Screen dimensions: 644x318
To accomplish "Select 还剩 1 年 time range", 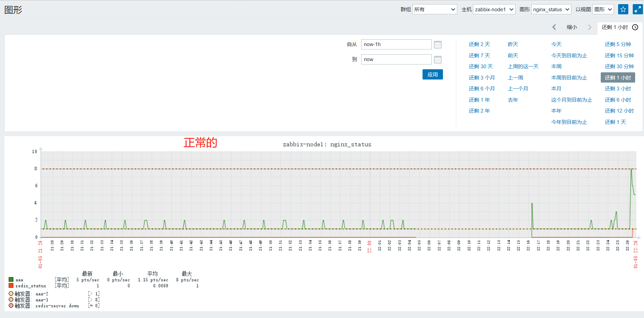I will (x=479, y=100).
